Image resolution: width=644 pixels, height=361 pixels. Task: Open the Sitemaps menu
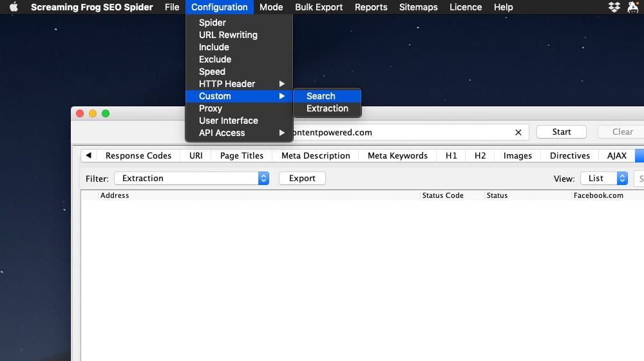(418, 7)
